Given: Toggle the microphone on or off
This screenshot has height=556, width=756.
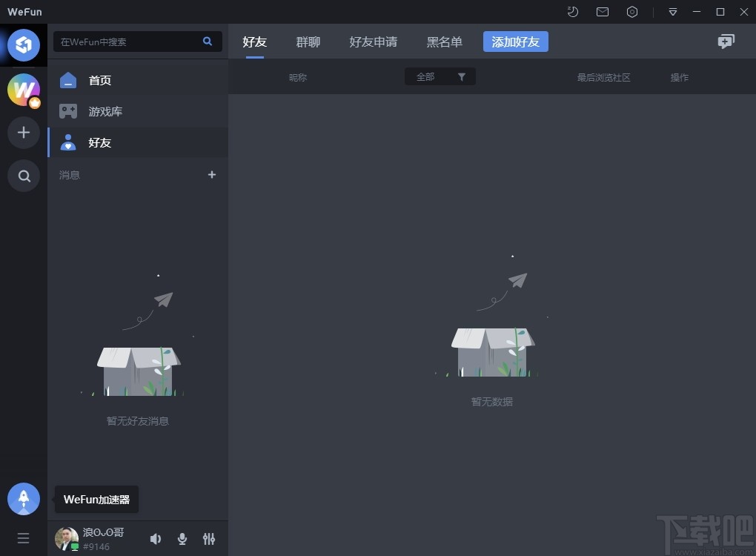Looking at the screenshot, I should pos(182,539).
